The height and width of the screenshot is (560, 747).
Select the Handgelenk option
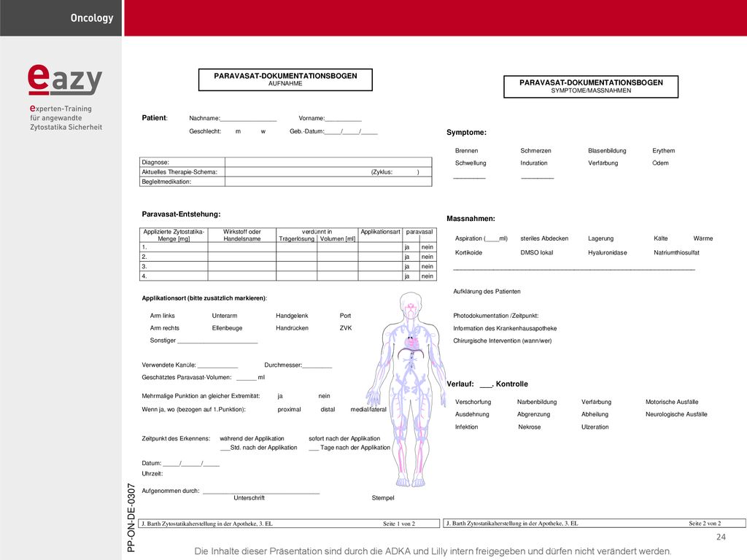click(x=292, y=316)
